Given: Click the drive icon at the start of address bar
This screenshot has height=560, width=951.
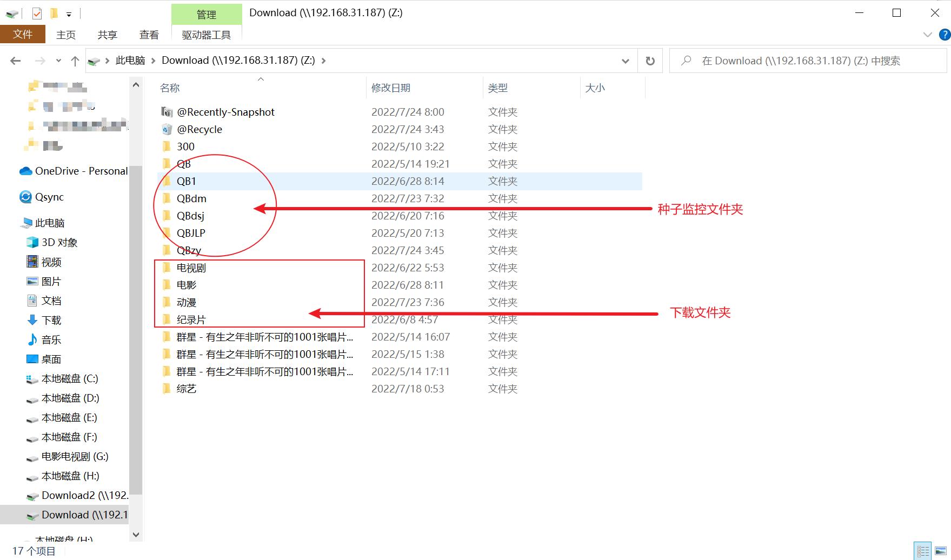Looking at the screenshot, I should [93, 61].
